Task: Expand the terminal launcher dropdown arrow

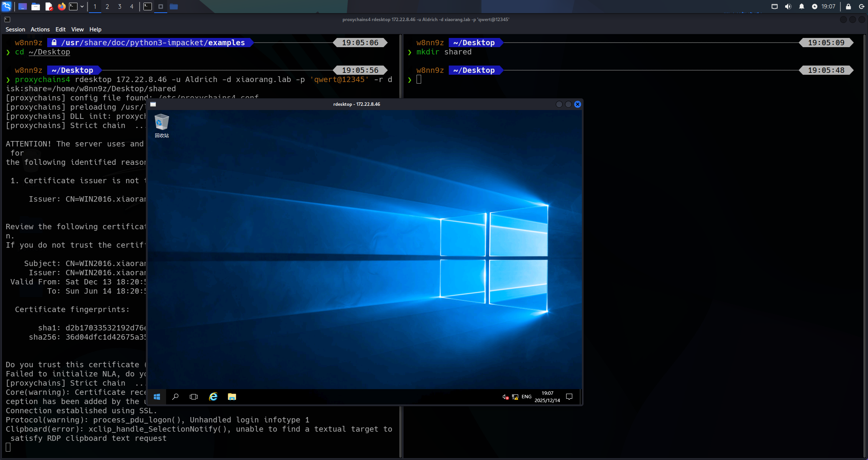Action: (82, 7)
